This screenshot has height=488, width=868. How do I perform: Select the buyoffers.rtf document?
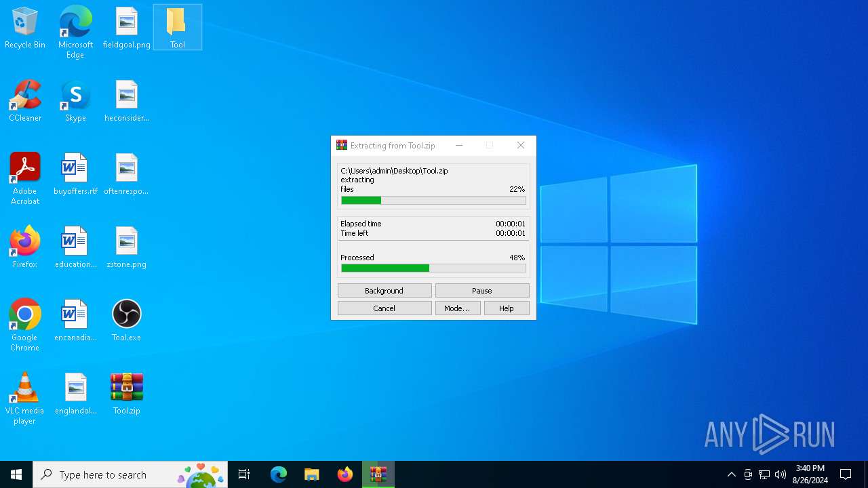[x=75, y=175]
